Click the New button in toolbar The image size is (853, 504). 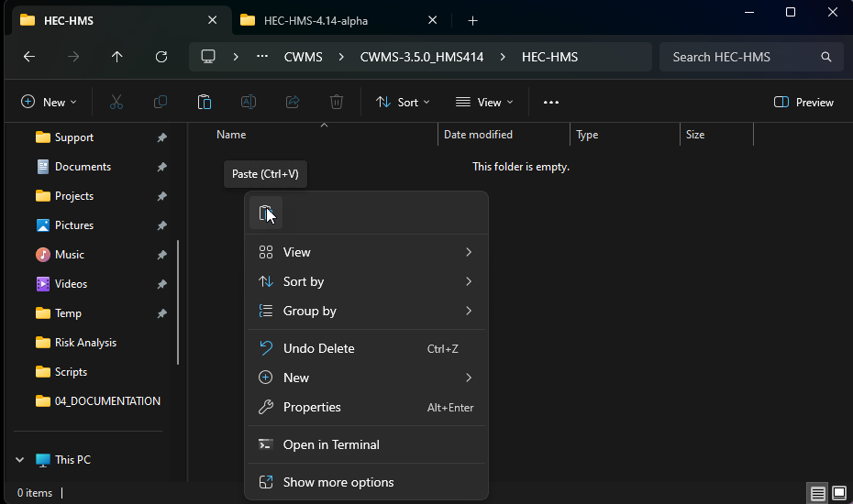(49, 103)
